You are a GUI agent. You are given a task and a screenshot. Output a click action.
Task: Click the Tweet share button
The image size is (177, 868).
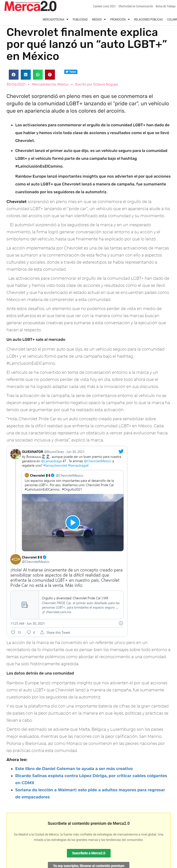pyautogui.click(x=71, y=72)
